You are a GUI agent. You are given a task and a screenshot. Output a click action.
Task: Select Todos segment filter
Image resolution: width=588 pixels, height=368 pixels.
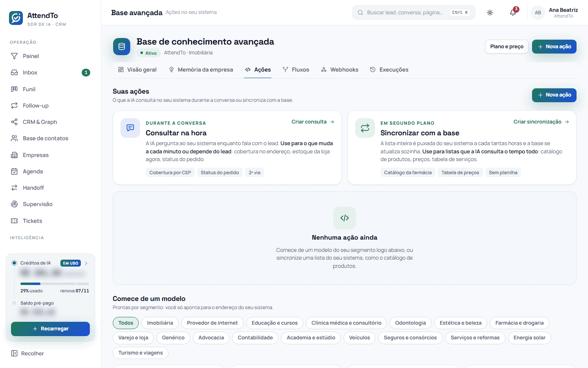(x=126, y=323)
